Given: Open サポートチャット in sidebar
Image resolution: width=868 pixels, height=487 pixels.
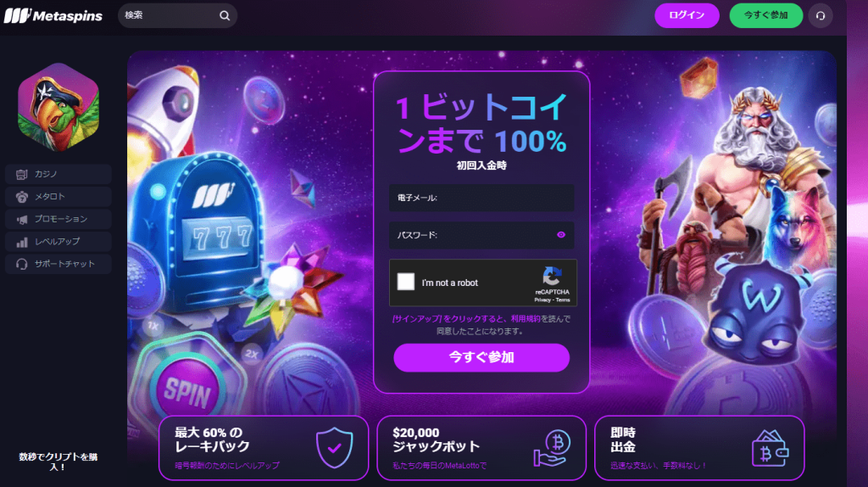Looking at the screenshot, I should (x=58, y=264).
